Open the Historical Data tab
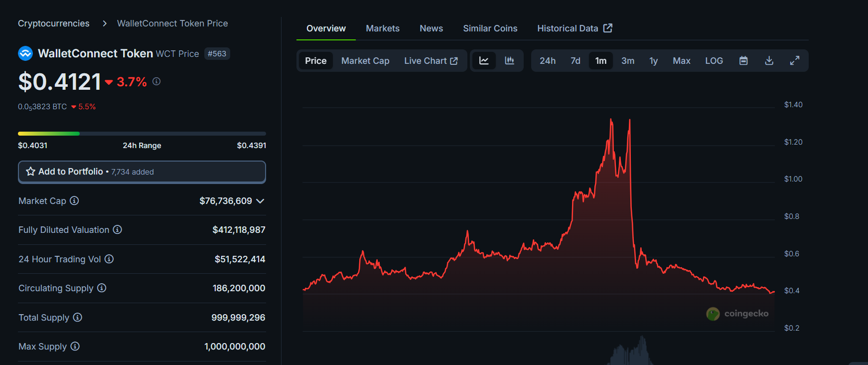This screenshot has height=365, width=868. click(x=575, y=28)
